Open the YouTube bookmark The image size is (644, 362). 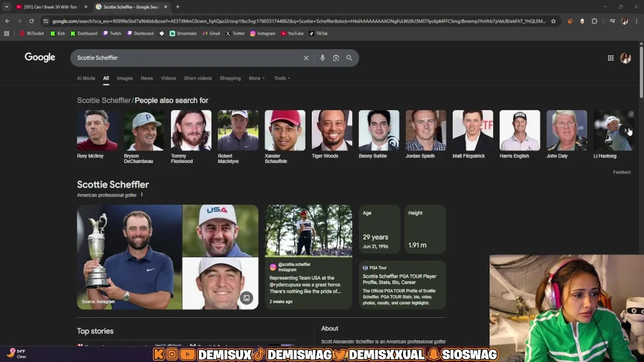pyautogui.click(x=292, y=33)
